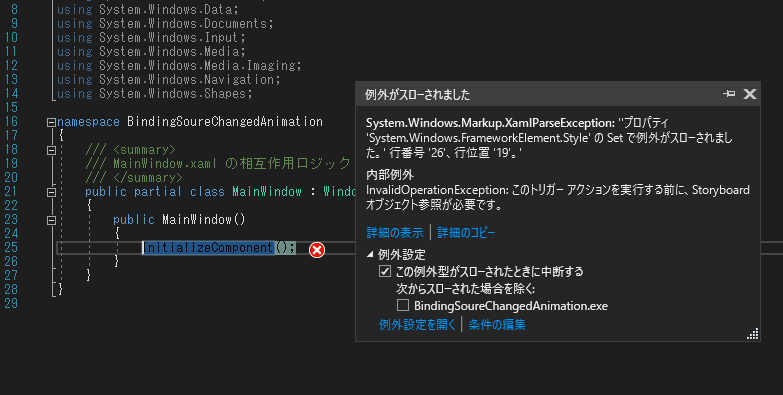Collapse the MainWindow constructor outline toggle
This screenshot has height=395, width=783.
tap(51, 220)
